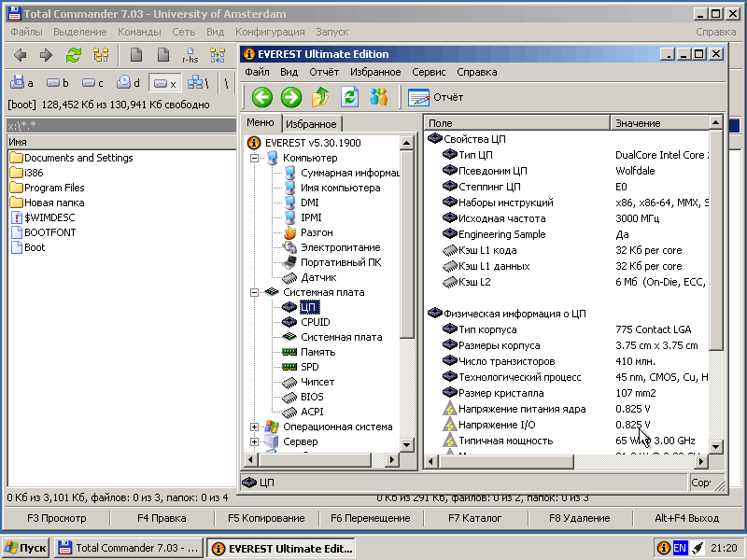
Task: Click the Refresh icon in EVEREST toolbar
Action: [350, 97]
